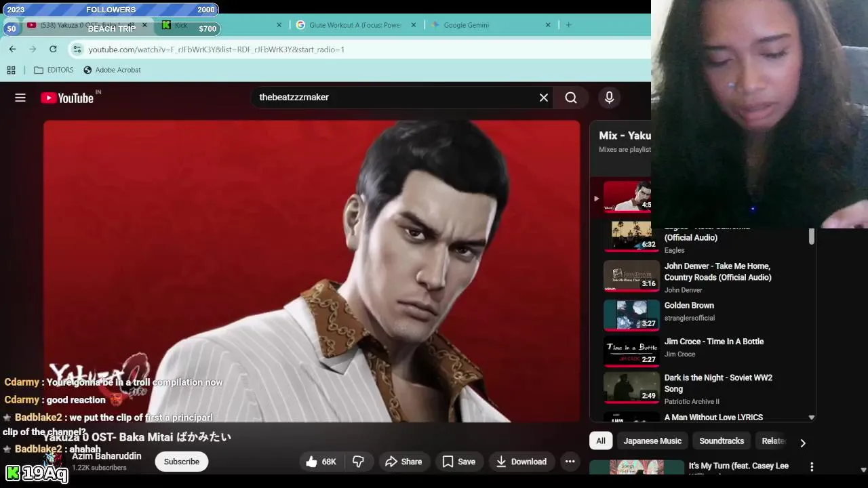Click playlist scrollbar down arrow
This screenshot has width=868, height=488.
click(x=811, y=418)
